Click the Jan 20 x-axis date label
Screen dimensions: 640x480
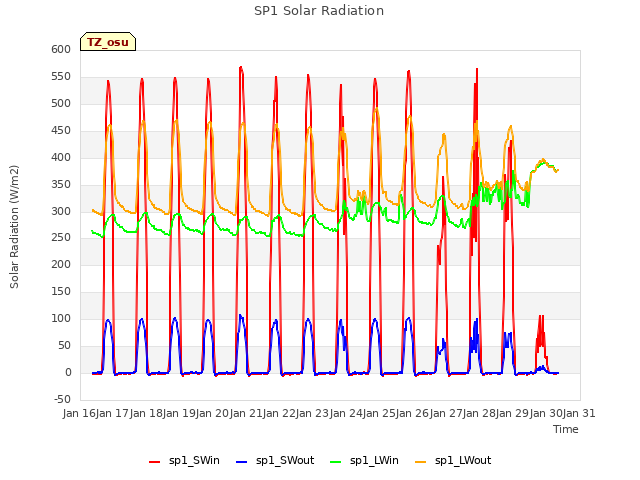pos(213,413)
